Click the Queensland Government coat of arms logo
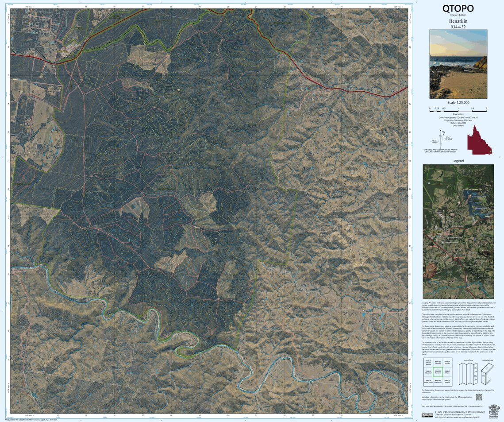This screenshot has width=504, height=422. [x=494, y=411]
